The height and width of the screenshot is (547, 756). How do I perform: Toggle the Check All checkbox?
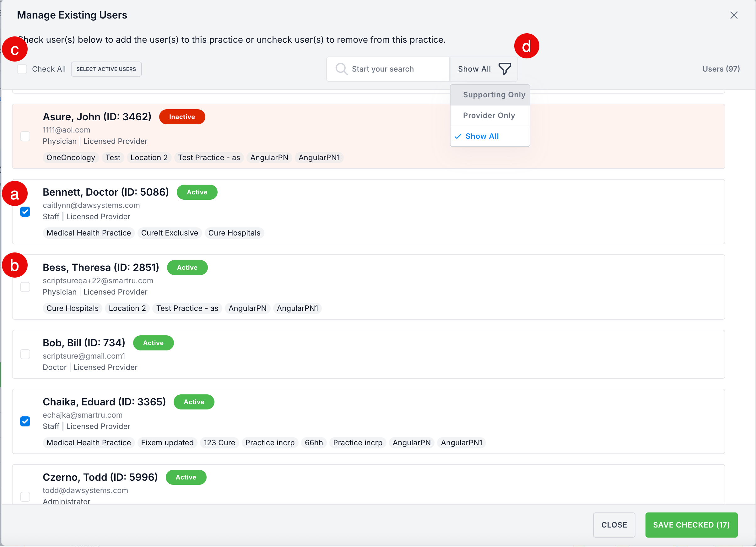22,69
